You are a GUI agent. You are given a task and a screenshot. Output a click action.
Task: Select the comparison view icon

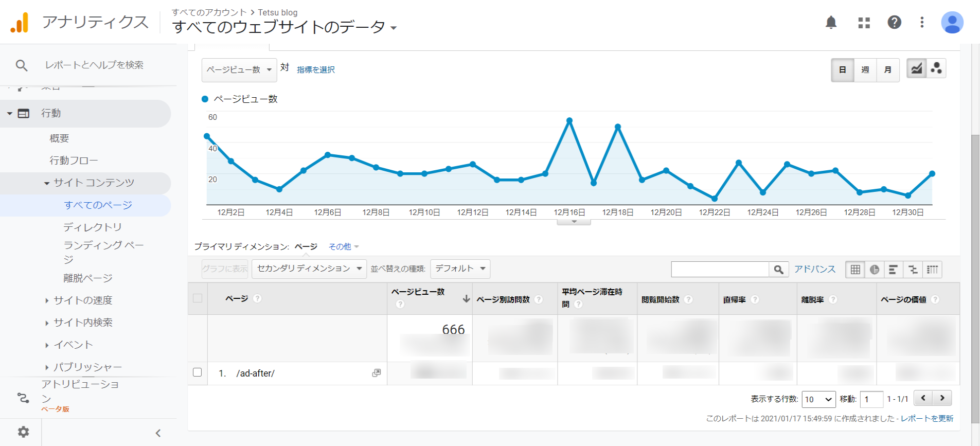[x=913, y=270]
